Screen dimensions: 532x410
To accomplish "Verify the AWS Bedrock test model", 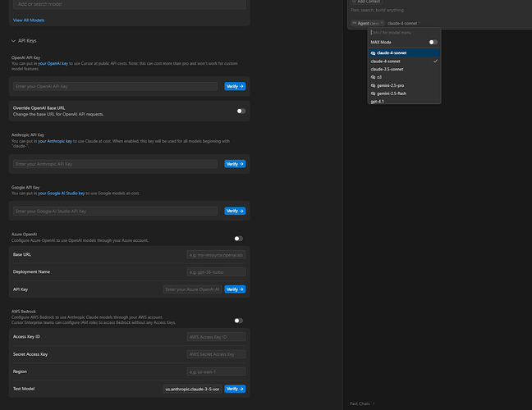I will (235, 389).
